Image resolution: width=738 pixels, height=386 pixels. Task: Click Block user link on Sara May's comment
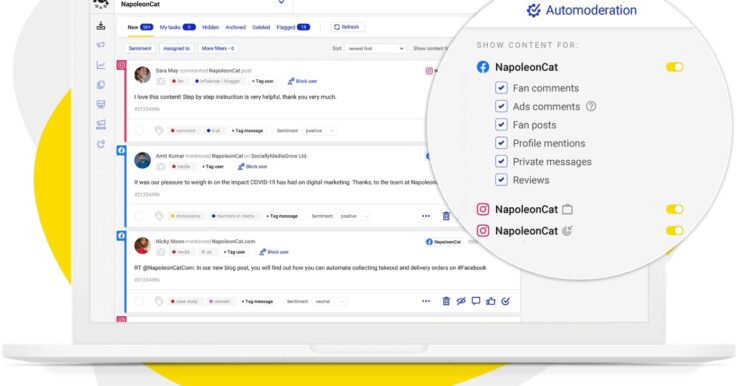coord(302,81)
